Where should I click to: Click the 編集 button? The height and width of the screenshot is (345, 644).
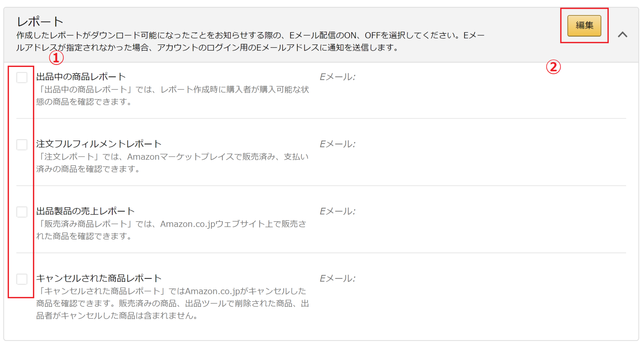[x=585, y=25]
